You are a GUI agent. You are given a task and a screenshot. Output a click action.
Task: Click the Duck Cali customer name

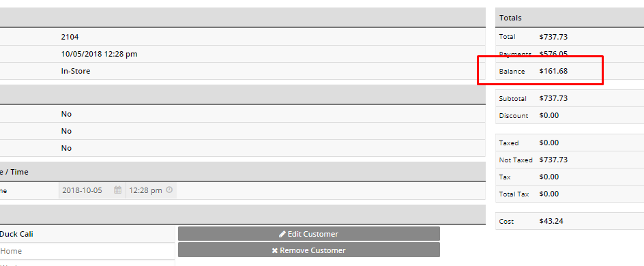(x=16, y=234)
